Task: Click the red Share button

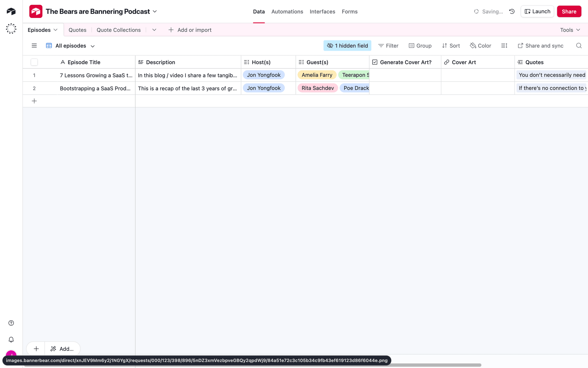Action: click(x=569, y=11)
